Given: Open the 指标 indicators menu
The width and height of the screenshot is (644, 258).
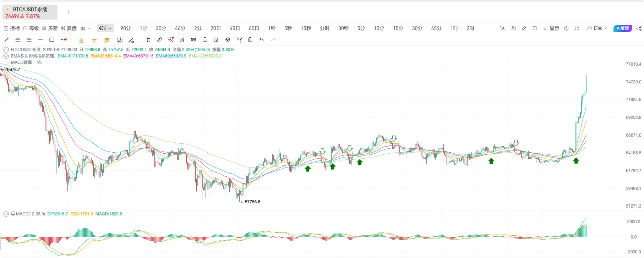Looking at the screenshot, I should tap(12, 28).
